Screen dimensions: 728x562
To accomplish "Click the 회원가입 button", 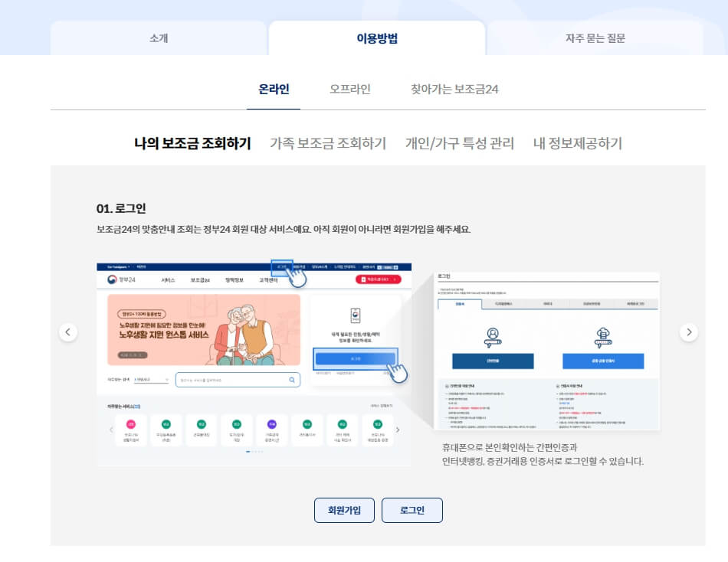I will pos(344,510).
